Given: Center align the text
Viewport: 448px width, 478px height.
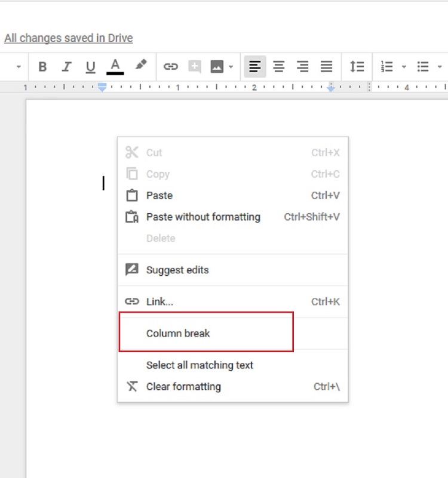Looking at the screenshot, I should coord(279,67).
